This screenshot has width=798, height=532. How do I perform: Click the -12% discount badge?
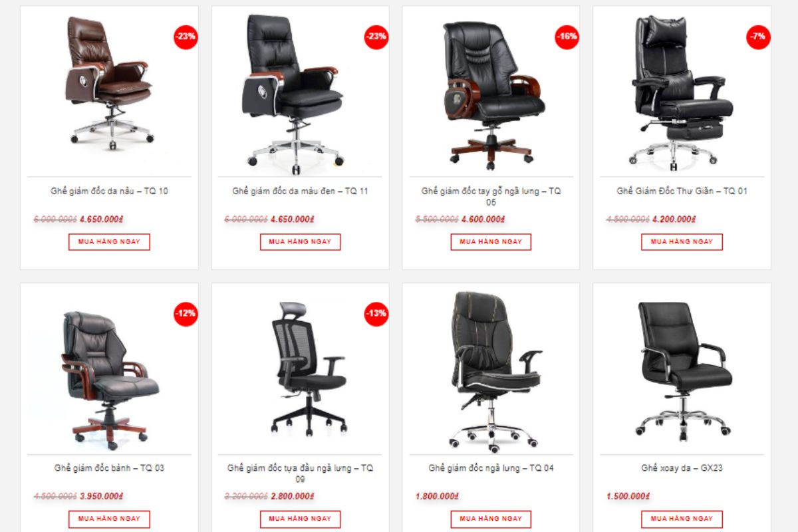[186, 313]
